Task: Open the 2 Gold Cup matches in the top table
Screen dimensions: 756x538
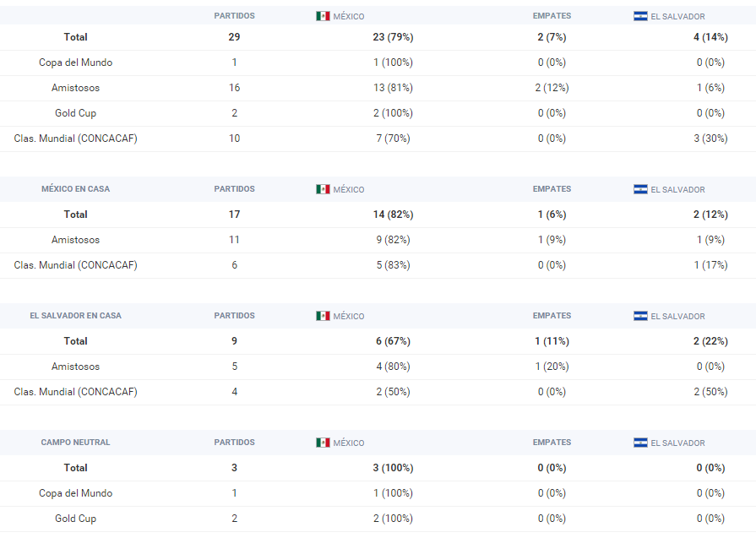Action: click(x=234, y=113)
